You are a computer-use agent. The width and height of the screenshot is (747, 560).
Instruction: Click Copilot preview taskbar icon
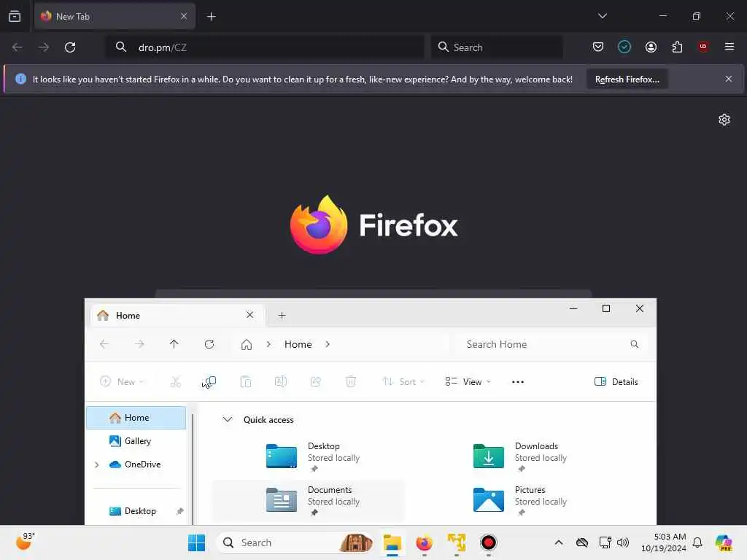tap(724, 542)
